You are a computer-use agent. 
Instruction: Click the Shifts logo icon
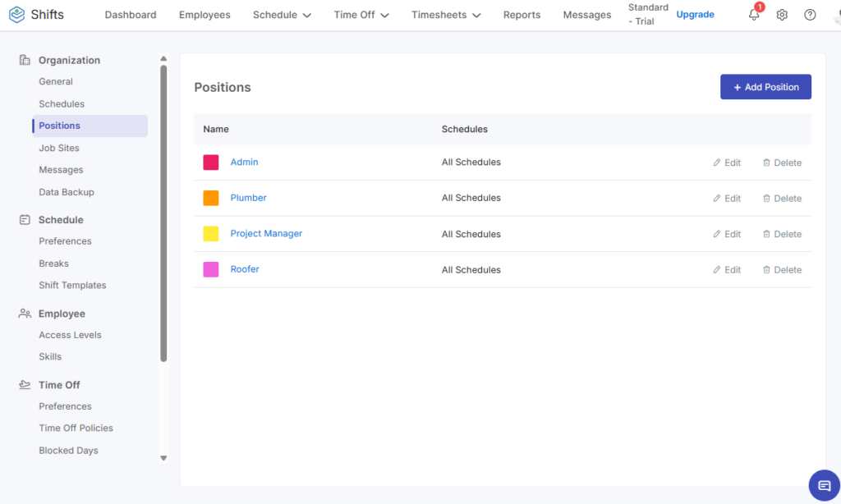coord(16,15)
